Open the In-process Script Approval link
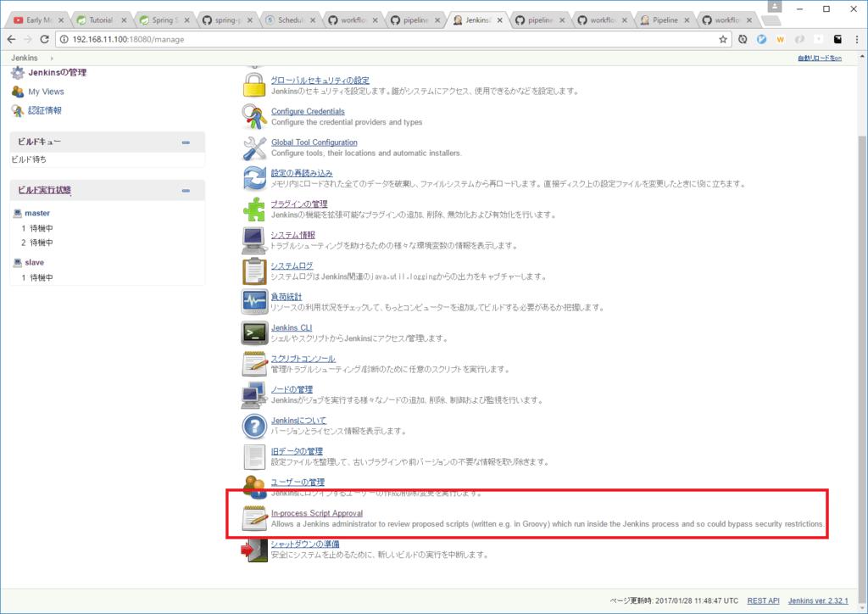 click(317, 513)
